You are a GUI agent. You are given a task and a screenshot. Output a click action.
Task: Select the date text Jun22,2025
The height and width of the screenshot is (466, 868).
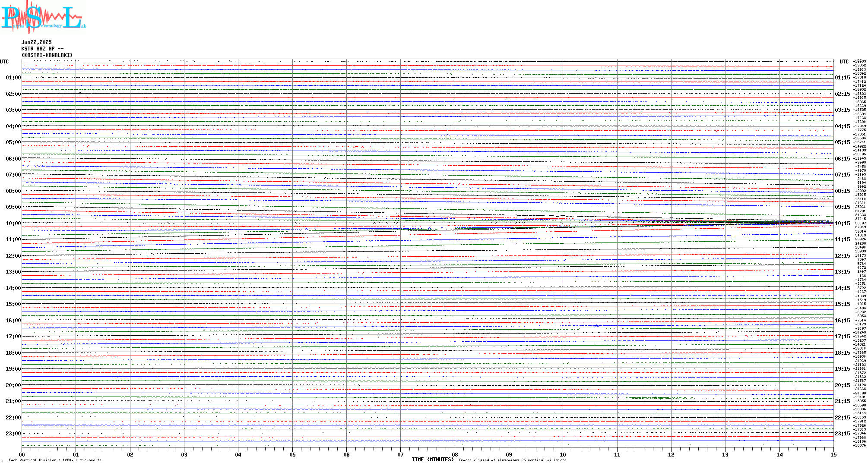pos(36,42)
